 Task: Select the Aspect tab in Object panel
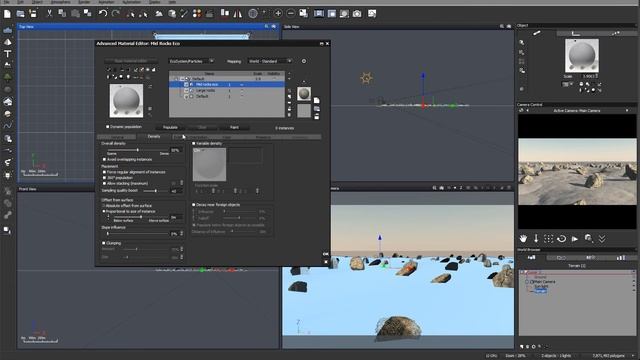pyautogui.click(x=536, y=33)
